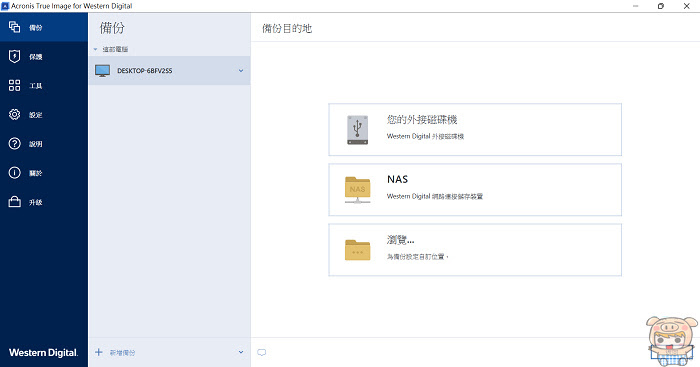Open the 設定 (Settings) gear section
This screenshot has height=367, width=700.
pos(44,115)
